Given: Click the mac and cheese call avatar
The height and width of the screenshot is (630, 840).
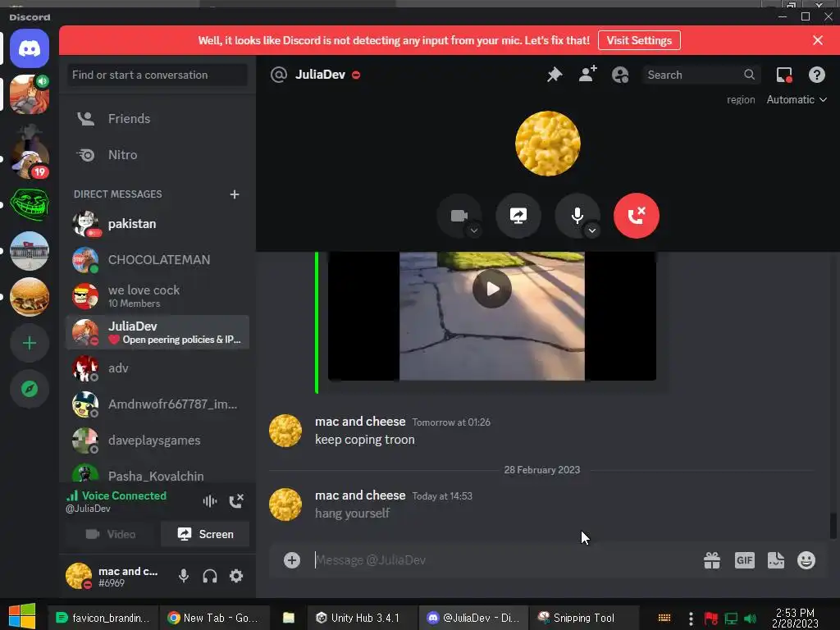Looking at the screenshot, I should tap(547, 144).
